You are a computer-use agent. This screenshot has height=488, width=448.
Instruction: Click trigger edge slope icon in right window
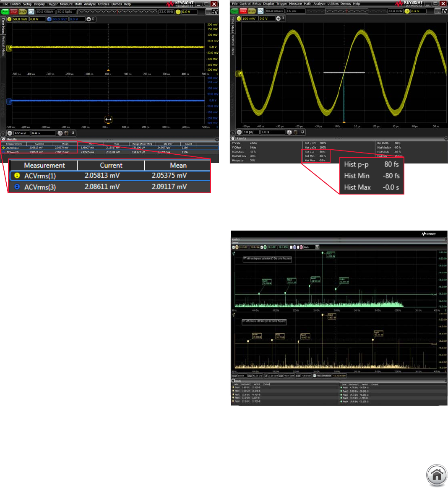pyautogui.click(x=444, y=11)
